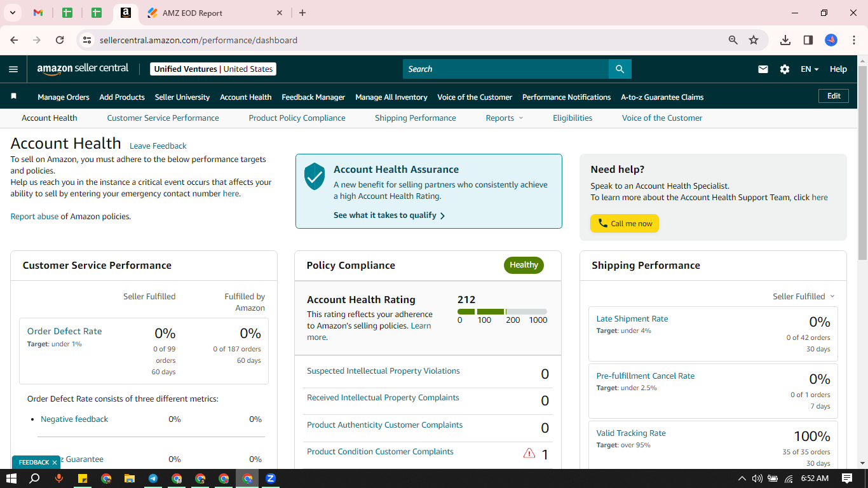868x488 pixels.
Task: Click the Call me now button
Action: pyautogui.click(x=625, y=224)
